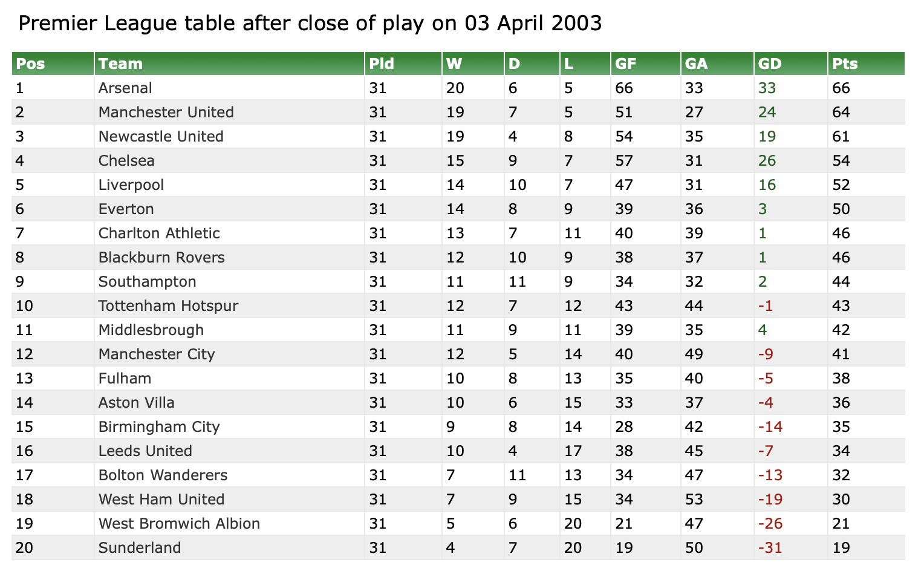Click the GD column header
924x571 pixels.
pos(770,64)
